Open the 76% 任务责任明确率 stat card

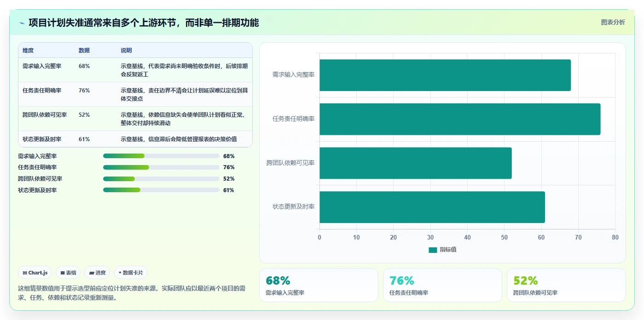pos(442,285)
